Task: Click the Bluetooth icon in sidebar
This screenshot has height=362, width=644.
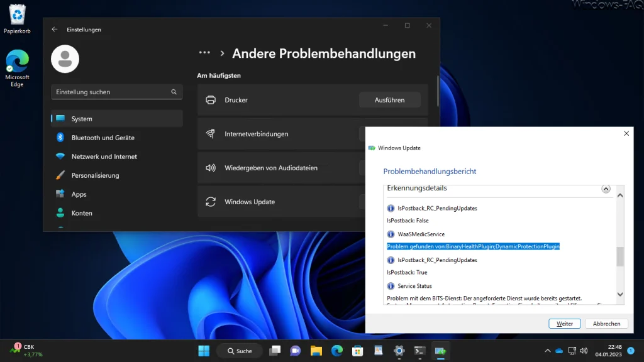Action: click(60, 138)
